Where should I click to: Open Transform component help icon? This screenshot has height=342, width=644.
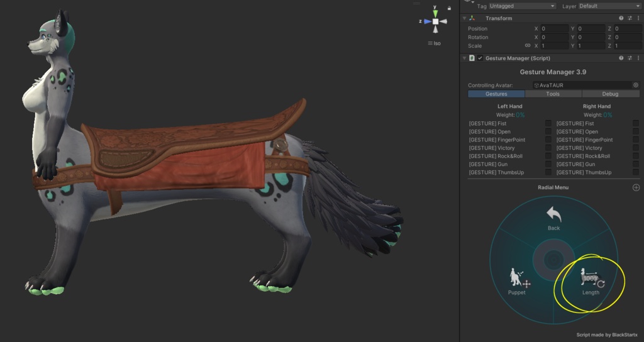621,18
